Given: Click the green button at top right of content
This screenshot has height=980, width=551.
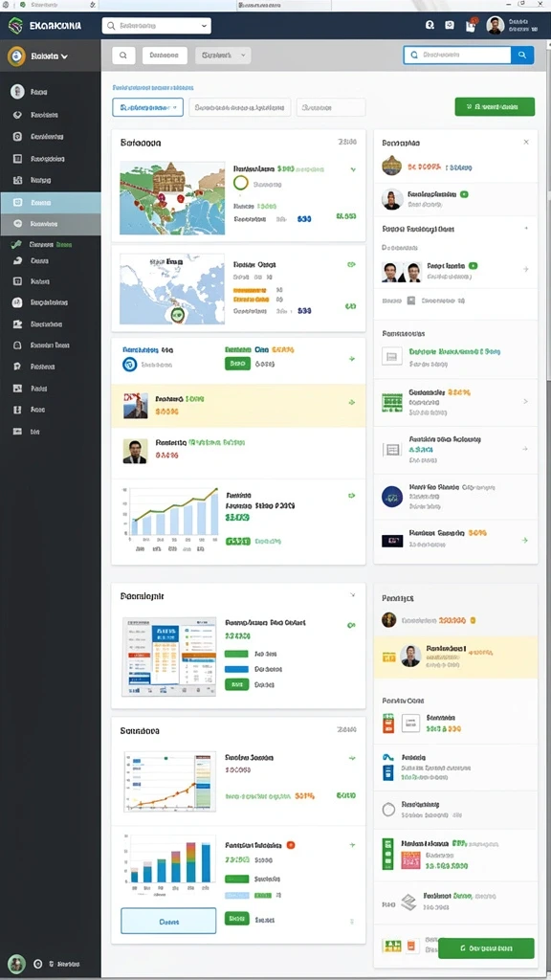Looking at the screenshot, I should (495, 107).
